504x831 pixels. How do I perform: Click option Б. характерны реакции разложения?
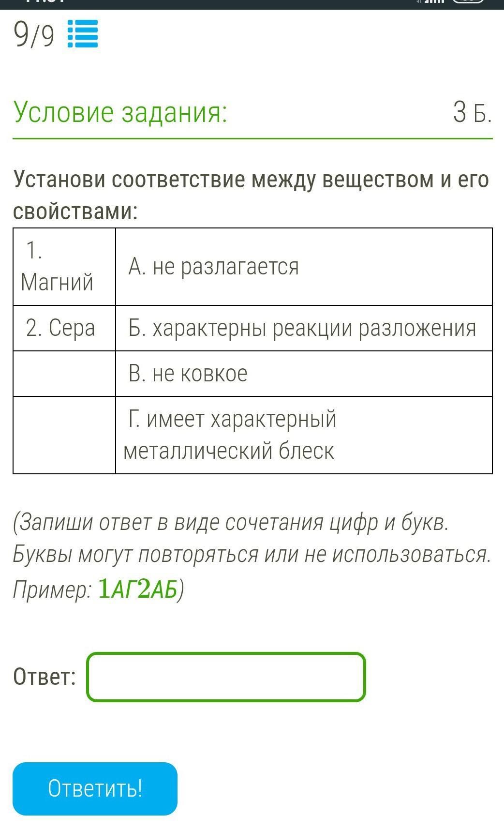coord(304,328)
